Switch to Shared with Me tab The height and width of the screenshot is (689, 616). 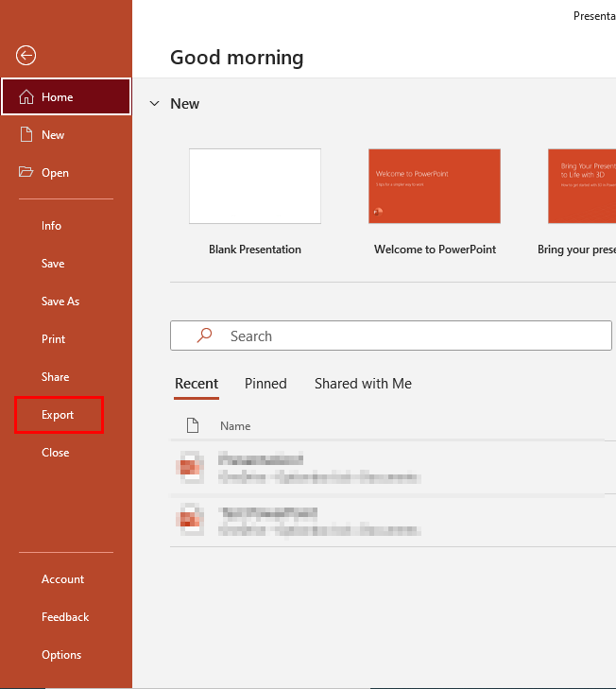tap(363, 384)
